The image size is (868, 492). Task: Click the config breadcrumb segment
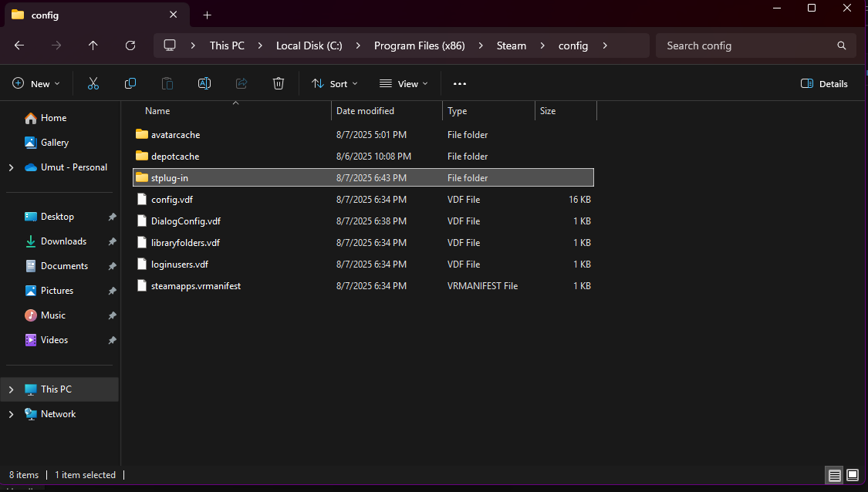click(x=573, y=45)
